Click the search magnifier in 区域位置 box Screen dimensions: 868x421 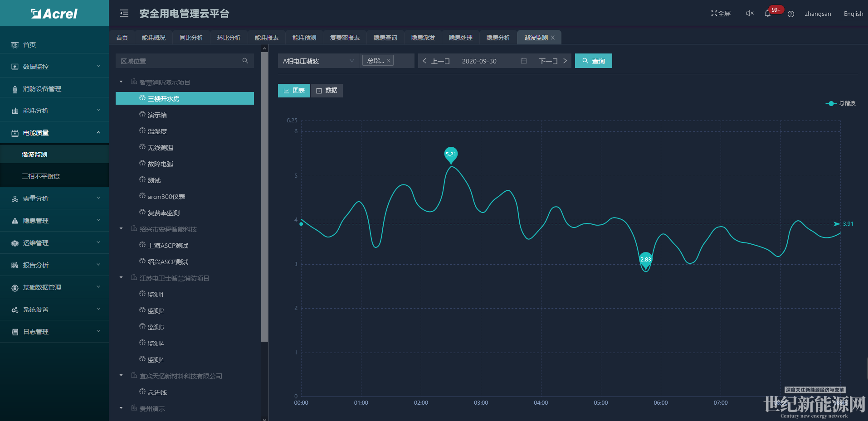(245, 61)
